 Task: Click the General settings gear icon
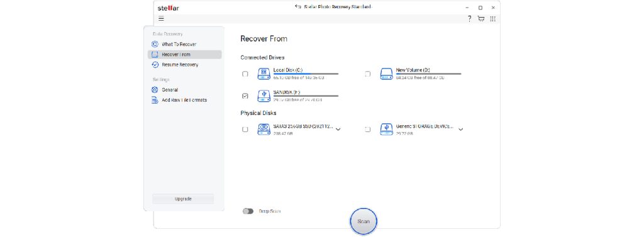155,89
